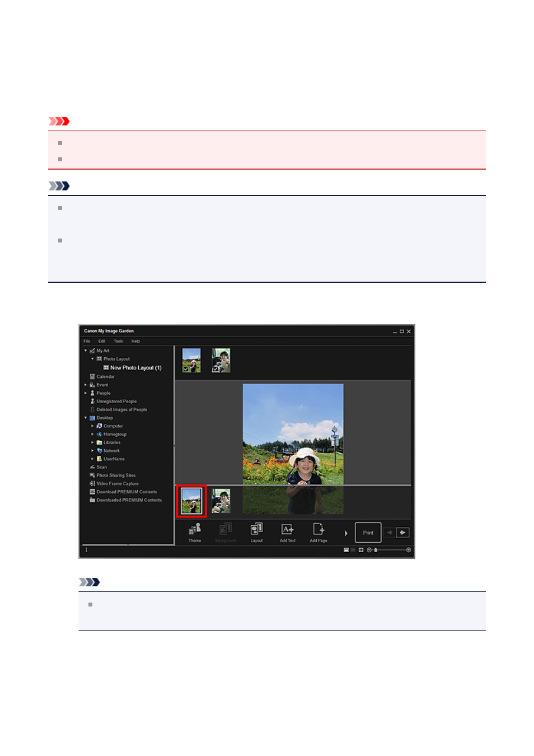Image resolution: width=534 pixels, height=756 pixels.
Task: Click the whole-image fit view icon
Action: coord(361,550)
